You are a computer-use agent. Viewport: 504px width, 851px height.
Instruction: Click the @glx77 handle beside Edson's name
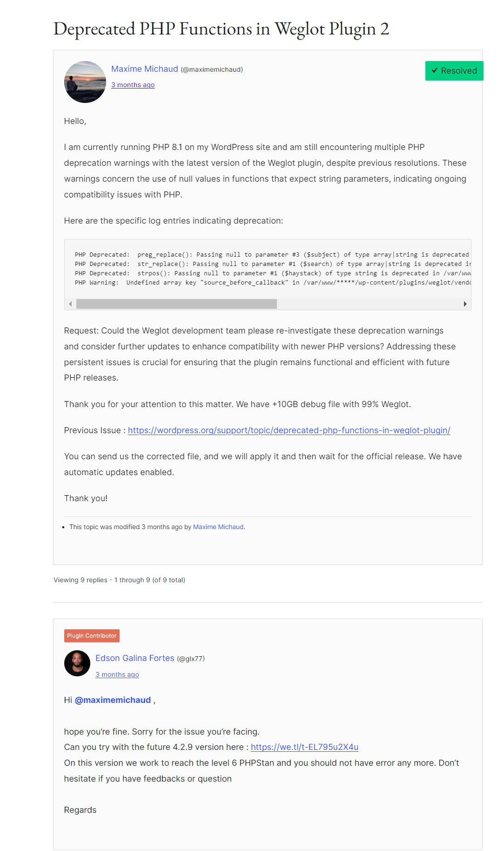191,659
